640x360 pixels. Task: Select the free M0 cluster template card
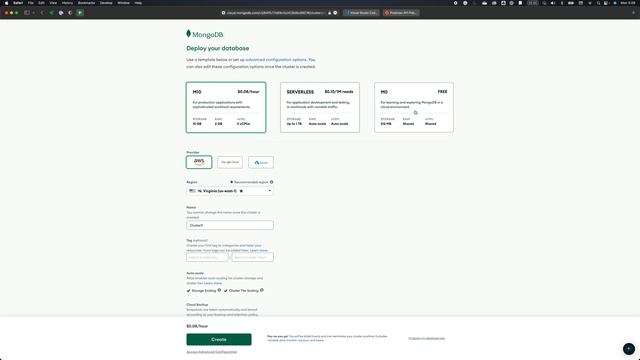[x=414, y=107]
